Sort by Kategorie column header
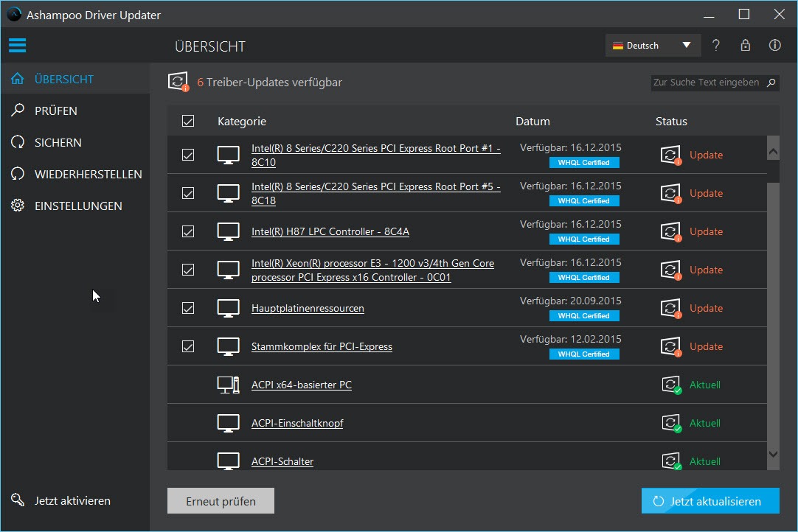The height and width of the screenshot is (532, 798). (242, 121)
